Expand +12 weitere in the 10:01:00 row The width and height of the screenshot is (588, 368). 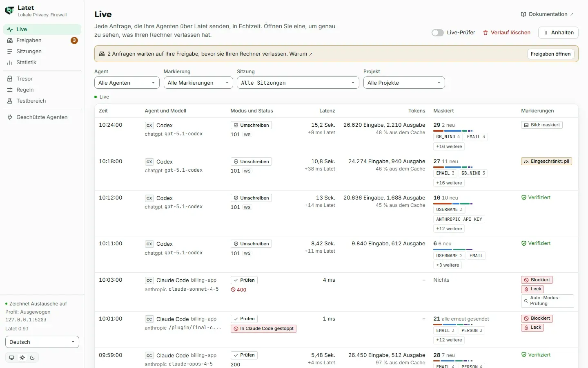tap(449, 340)
